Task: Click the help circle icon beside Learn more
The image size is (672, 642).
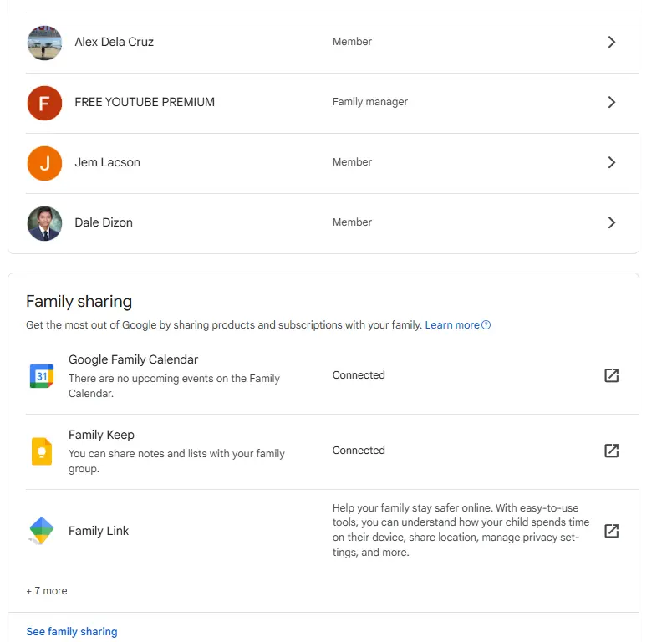Action: 486,325
